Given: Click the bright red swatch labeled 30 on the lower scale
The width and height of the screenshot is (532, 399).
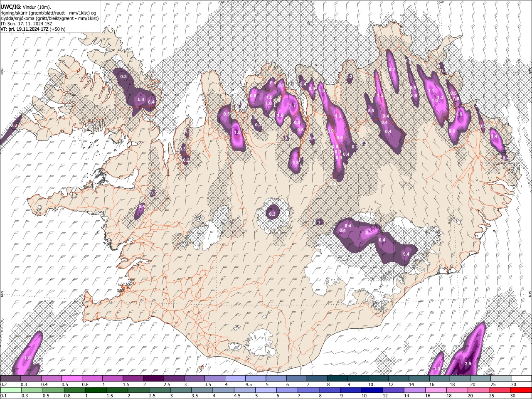Looking at the screenshot, I should point(521,390).
